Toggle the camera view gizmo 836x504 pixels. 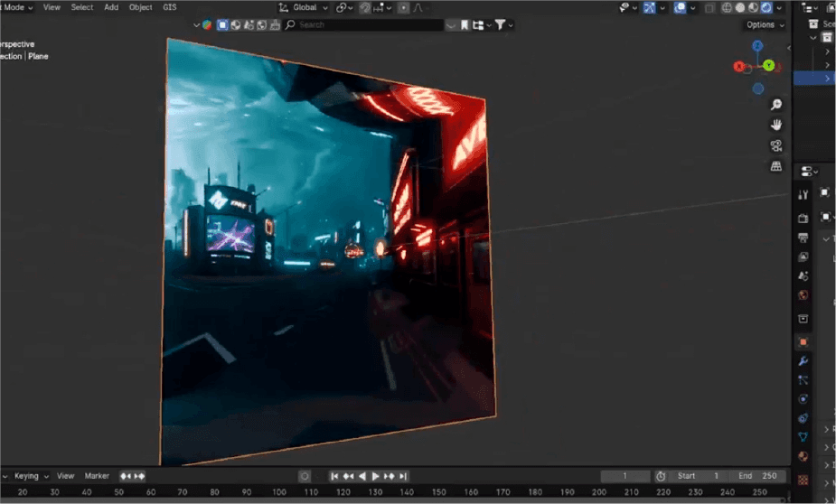pyautogui.click(x=776, y=145)
